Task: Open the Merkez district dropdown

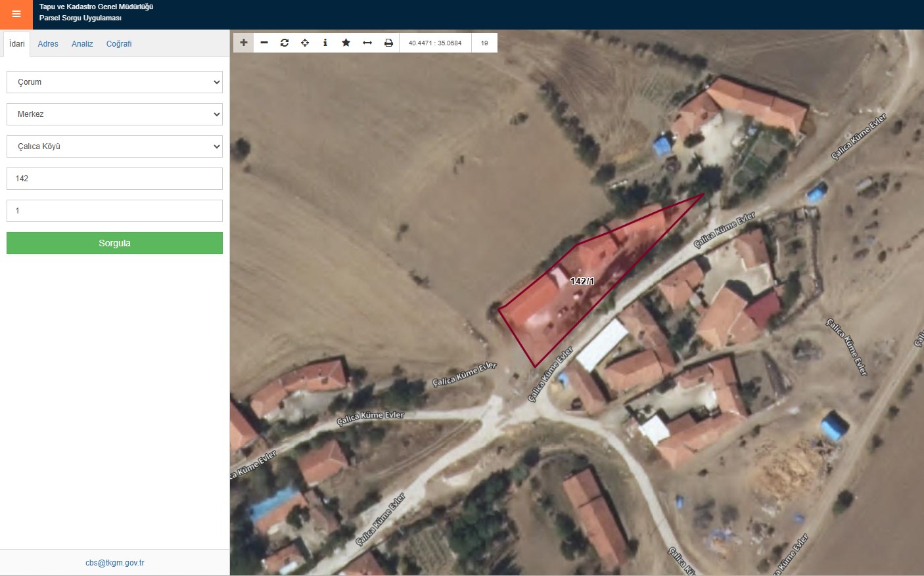Action: [x=114, y=114]
